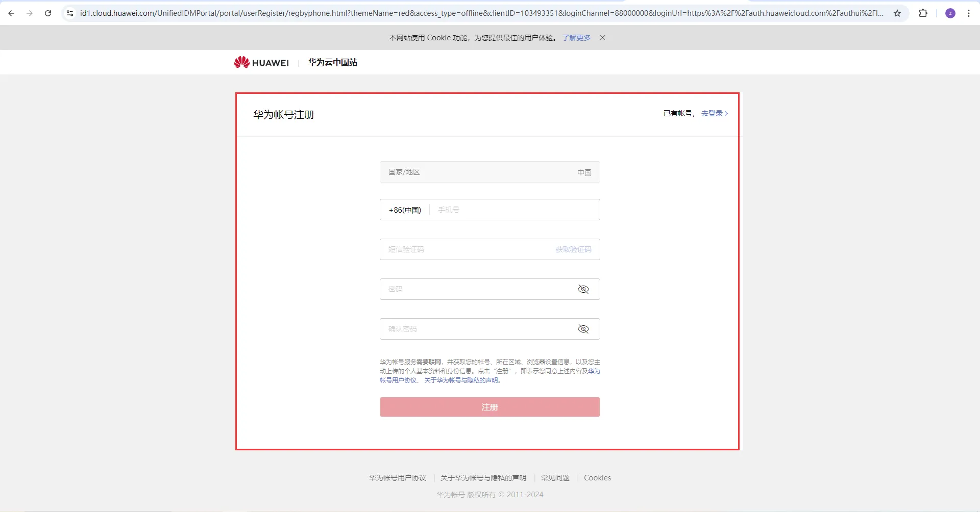Click the red 注册 register button
Viewport: 980px width, 512px height.
pos(490,407)
